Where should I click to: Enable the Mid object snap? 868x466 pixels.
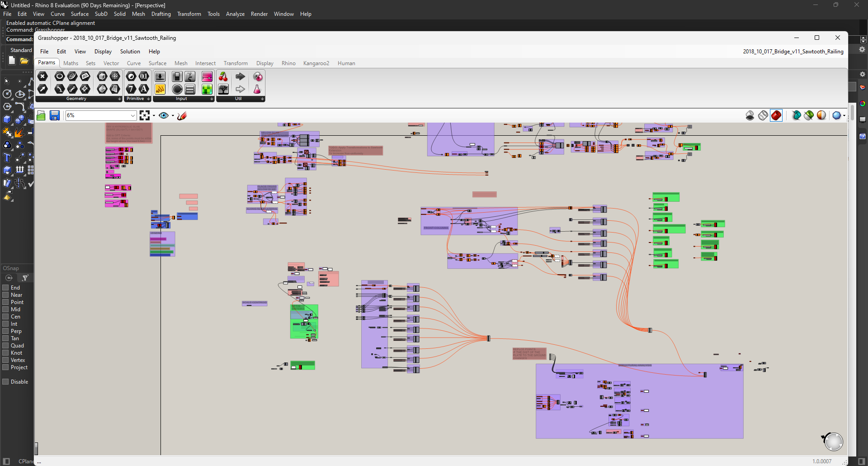tap(6, 309)
